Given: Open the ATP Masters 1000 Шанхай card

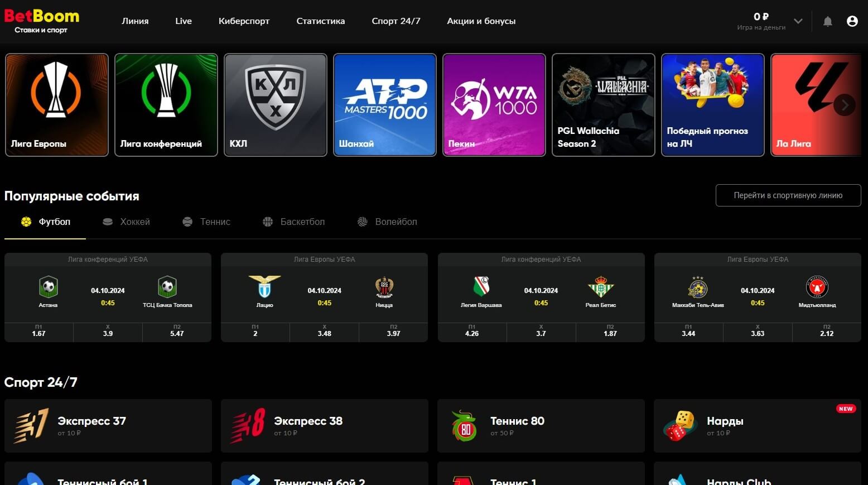Looking at the screenshot, I should (x=385, y=105).
